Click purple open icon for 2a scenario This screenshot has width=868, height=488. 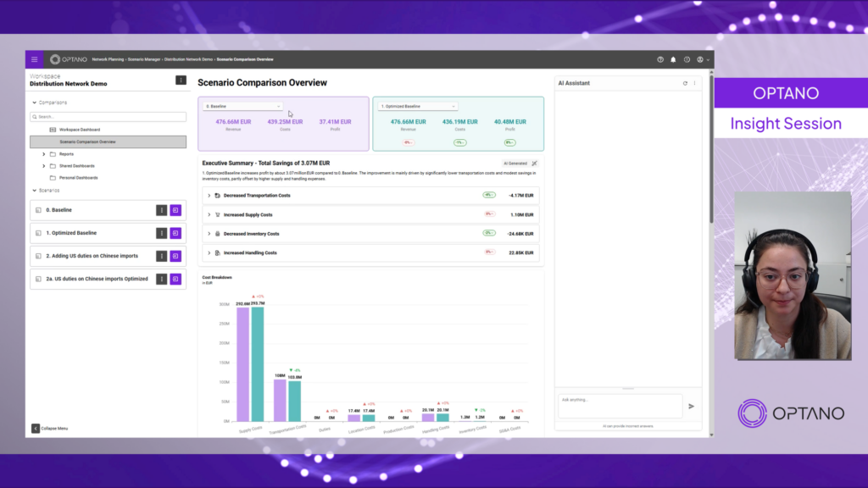tap(175, 279)
